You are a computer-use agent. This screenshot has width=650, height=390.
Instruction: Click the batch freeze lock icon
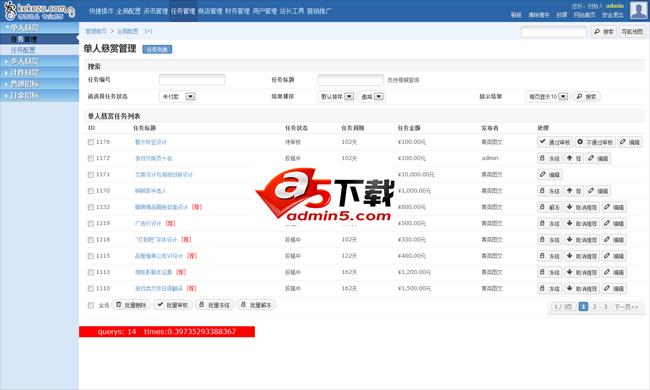202,305
